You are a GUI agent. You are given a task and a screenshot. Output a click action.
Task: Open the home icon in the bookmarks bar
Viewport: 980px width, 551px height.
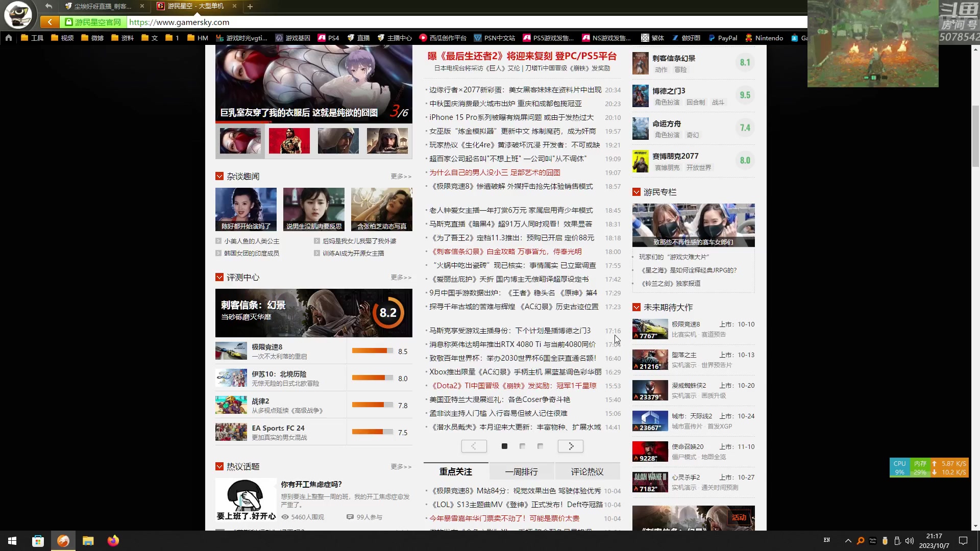(x=9, y=38)
